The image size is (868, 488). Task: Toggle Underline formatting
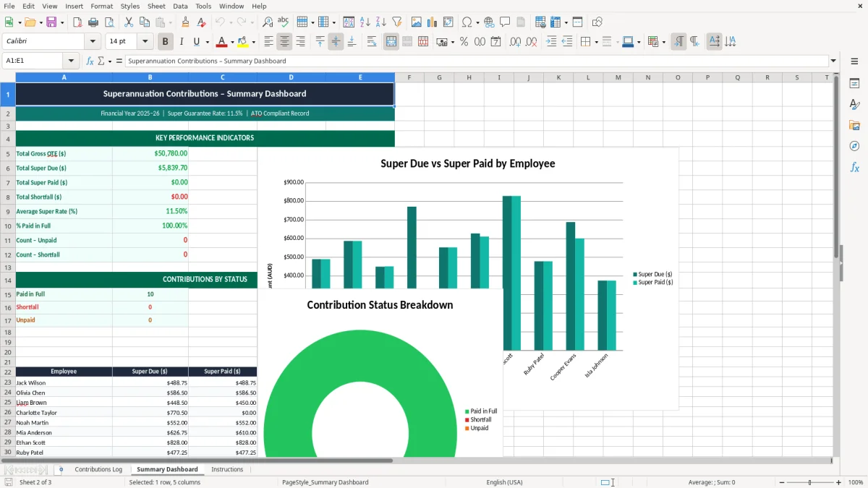[196, 42]
